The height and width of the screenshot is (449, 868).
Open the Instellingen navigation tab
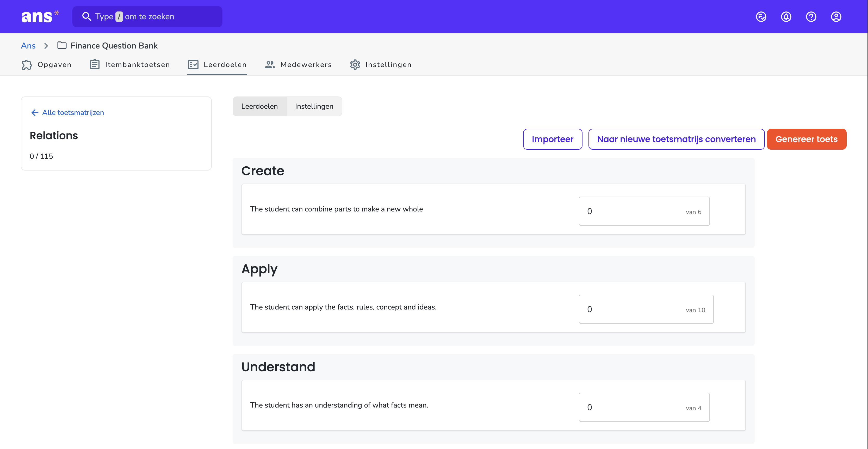pyautogui.click(x=380, y=64)
